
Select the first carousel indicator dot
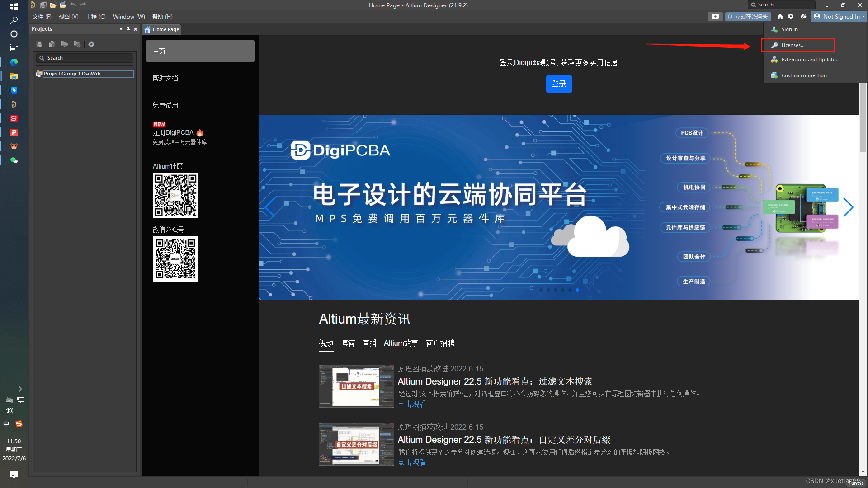[541, 290]
